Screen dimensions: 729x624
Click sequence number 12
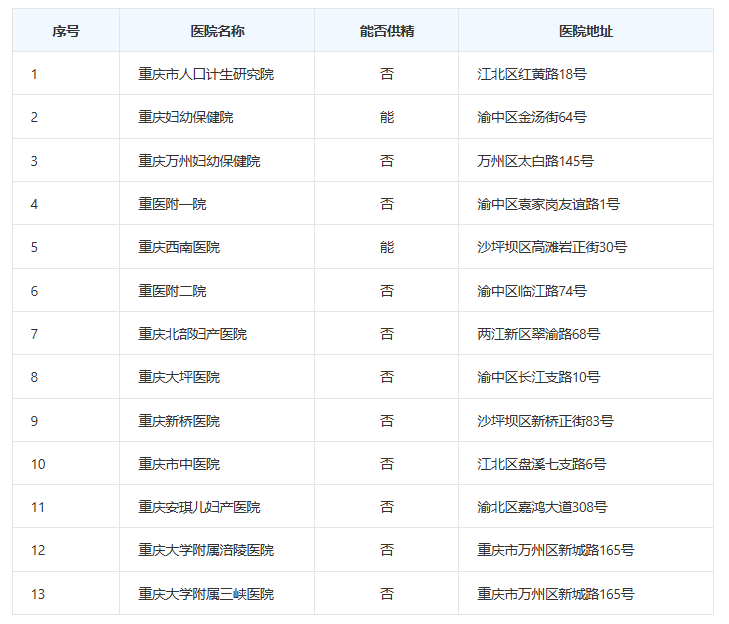(38, 551)
